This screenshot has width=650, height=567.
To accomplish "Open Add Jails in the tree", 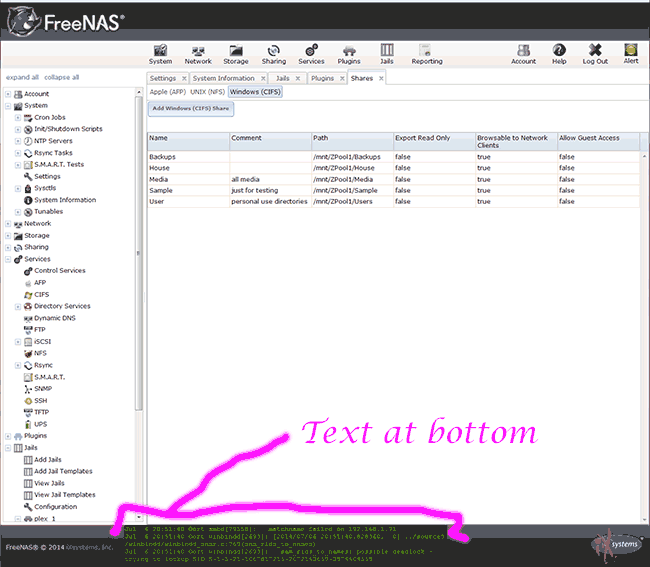I will (x=47, y=460).
